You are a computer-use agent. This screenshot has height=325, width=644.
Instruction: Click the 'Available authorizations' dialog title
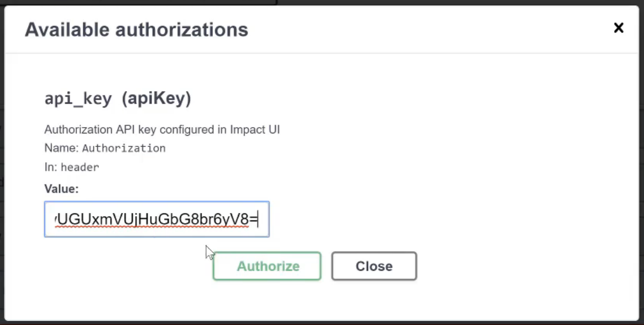coord(136,29)
